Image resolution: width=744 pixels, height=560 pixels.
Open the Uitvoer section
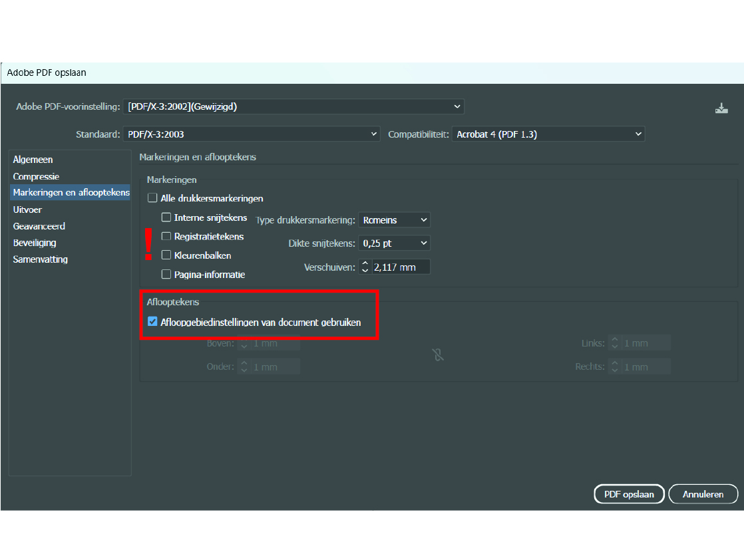(x=27, y=210)
